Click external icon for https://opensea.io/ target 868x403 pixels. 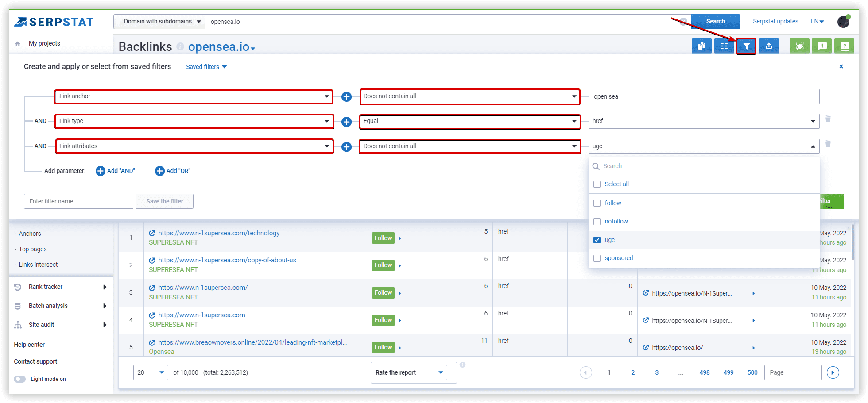tap(646, 348)
